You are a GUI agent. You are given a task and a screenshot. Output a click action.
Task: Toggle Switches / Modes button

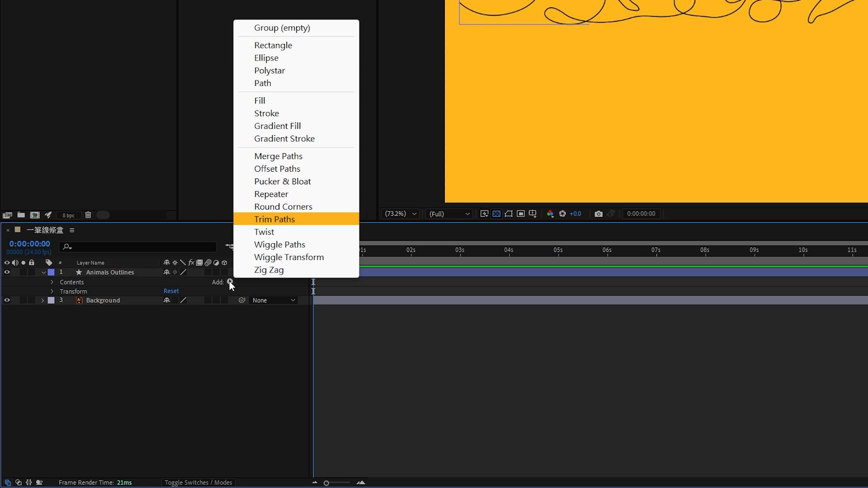tap(198, 483)
